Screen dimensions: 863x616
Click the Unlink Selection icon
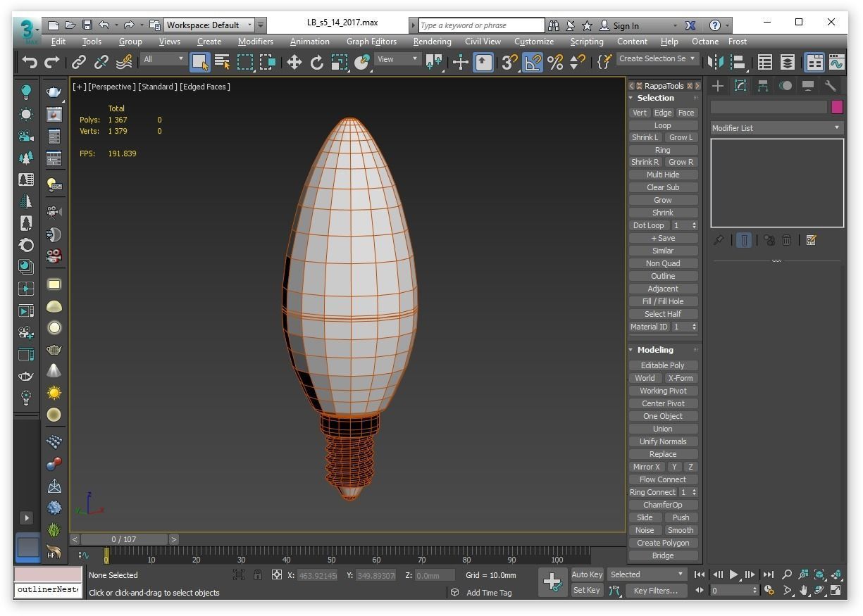pos(101,62)
